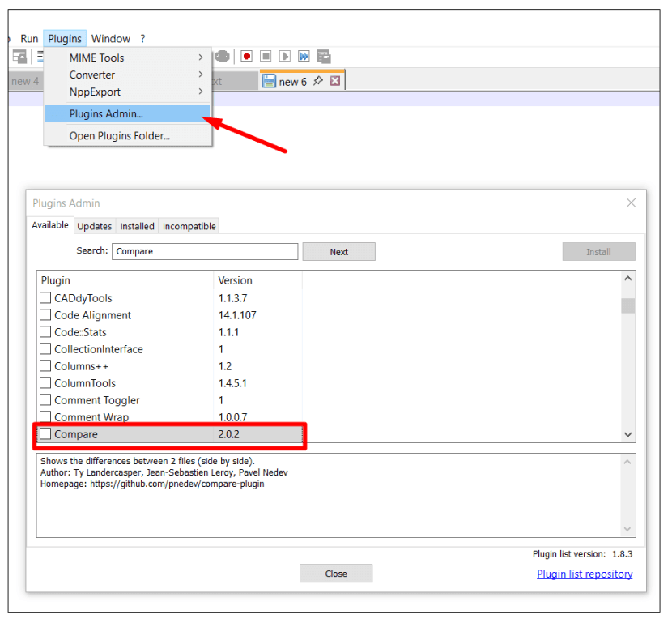Tick the Code Alignment checkbox
The height and width of the screenshot is (623, 672).
pos(45,315)
